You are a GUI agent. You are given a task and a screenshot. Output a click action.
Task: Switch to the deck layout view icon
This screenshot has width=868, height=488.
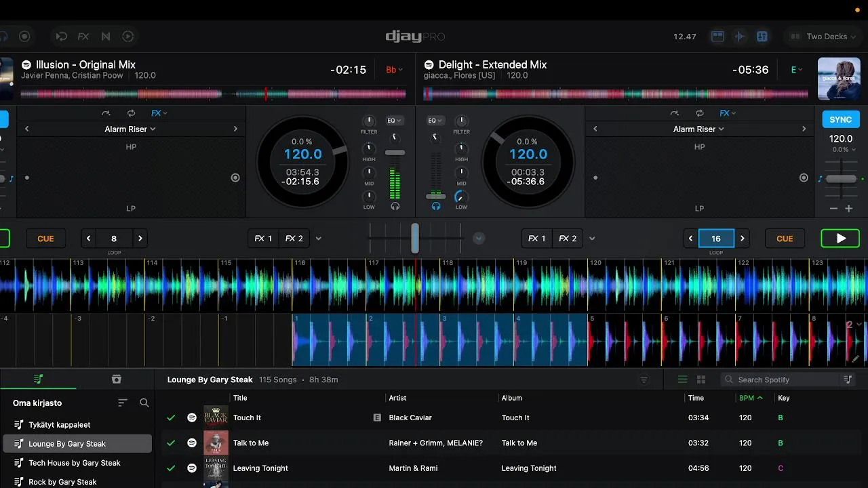point(717,37)
